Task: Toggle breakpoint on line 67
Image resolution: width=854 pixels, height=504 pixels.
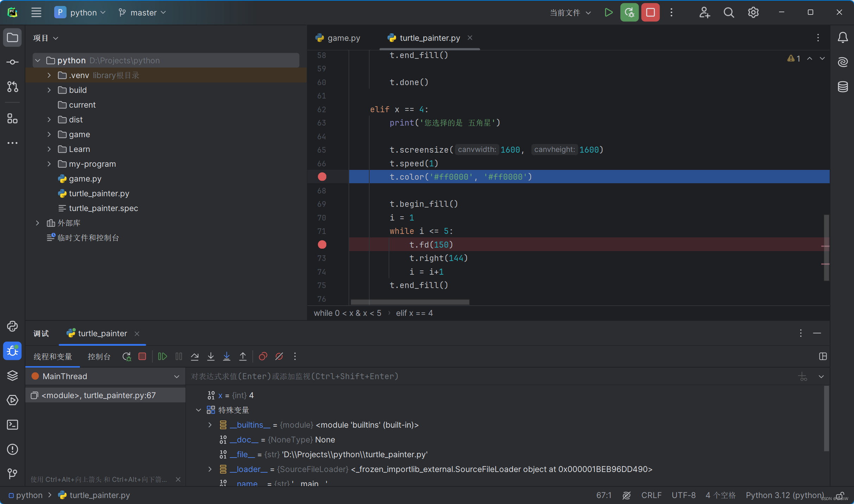Action: (322, 177)
